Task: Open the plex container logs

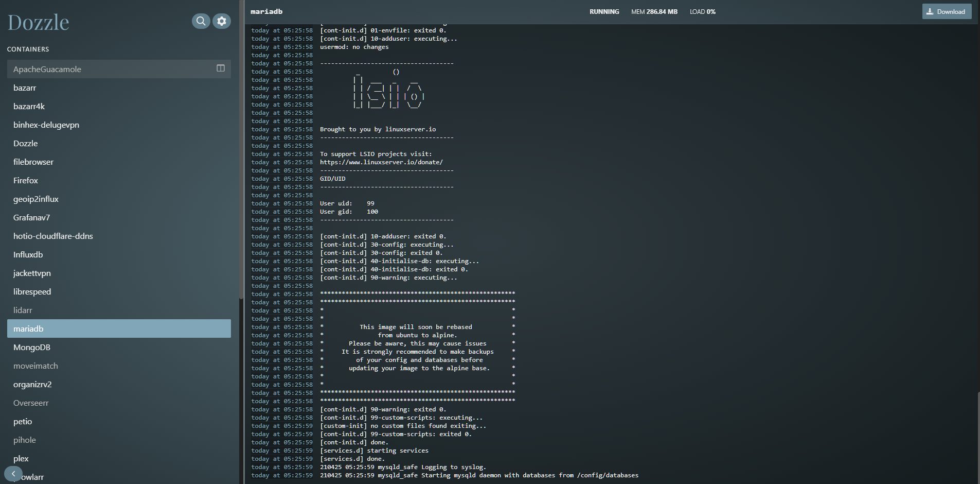Action: click(x=21, y=459)
